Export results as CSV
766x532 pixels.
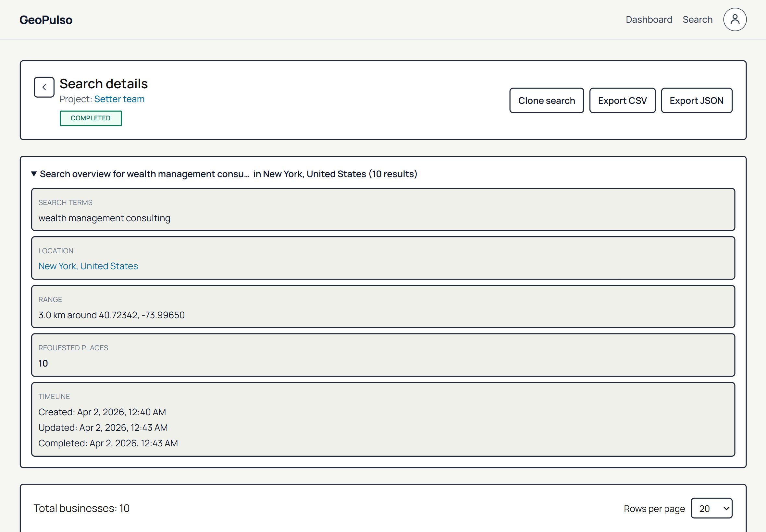622,101
